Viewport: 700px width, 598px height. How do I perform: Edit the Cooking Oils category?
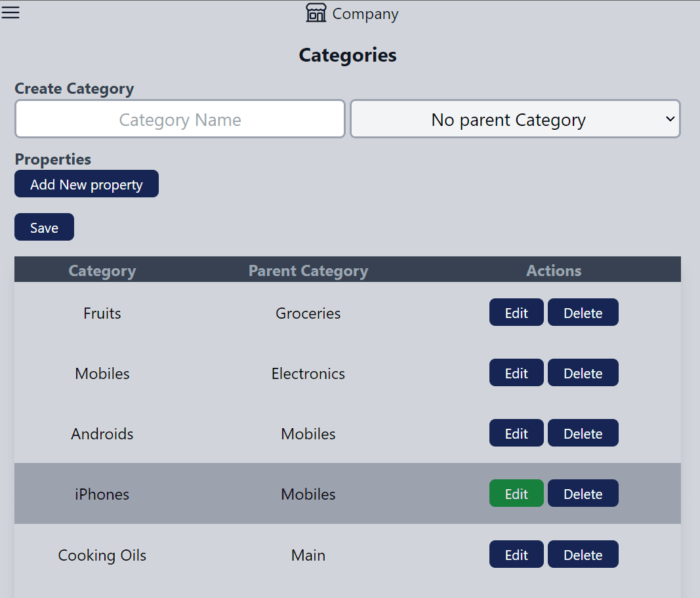516,555
